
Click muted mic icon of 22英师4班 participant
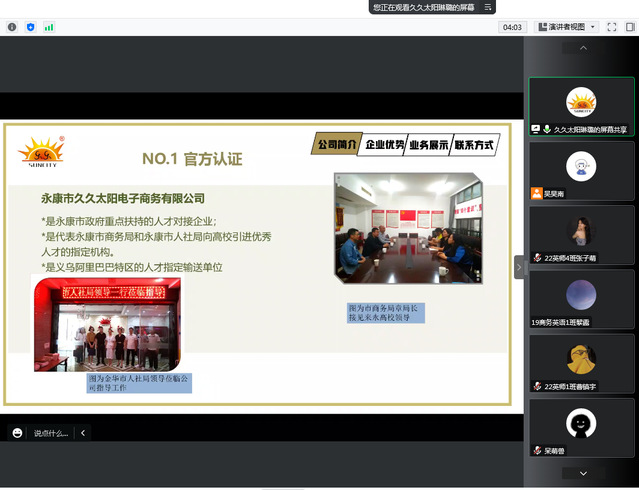[538, 258]
